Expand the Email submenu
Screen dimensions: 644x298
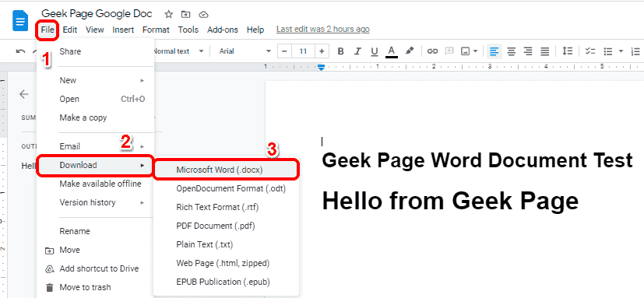[x=95, y=146]
